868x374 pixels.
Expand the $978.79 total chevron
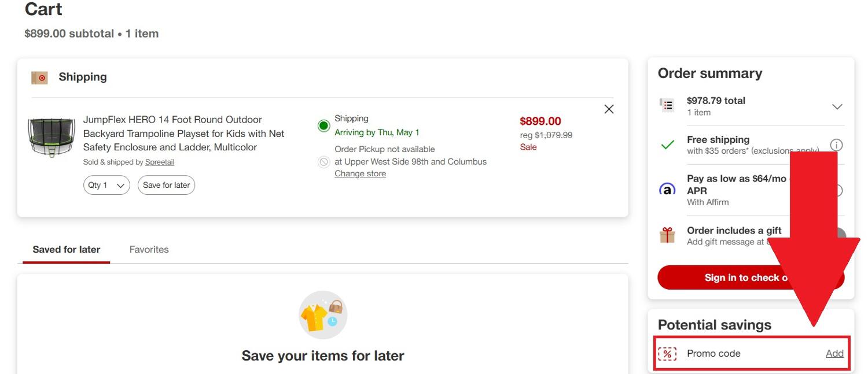pyautogui.click(x=837, y=106)
